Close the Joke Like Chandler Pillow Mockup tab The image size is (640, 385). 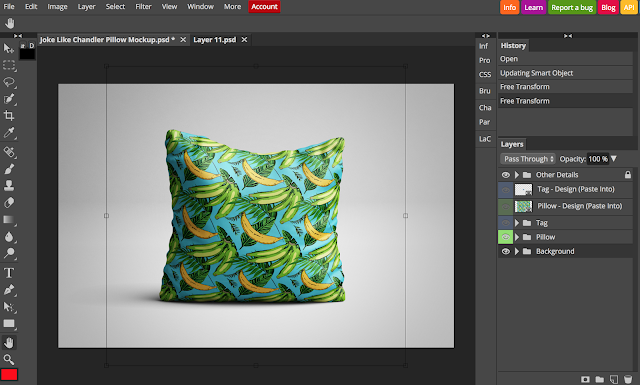coord(183,40)
